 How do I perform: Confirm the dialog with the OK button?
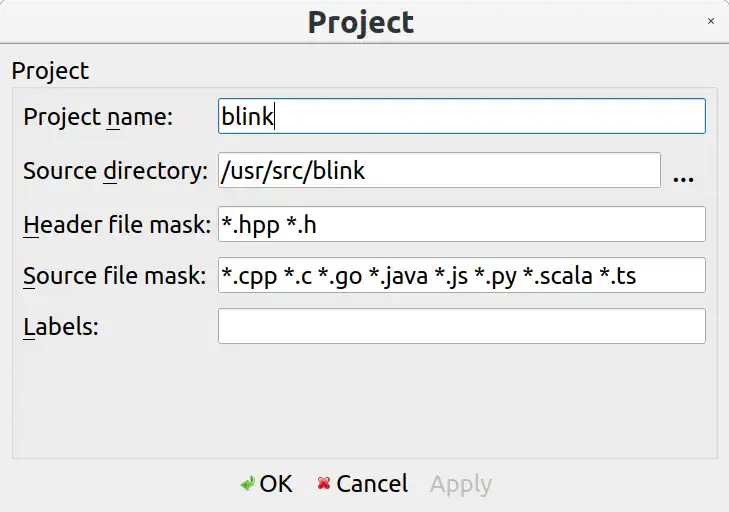click(x=267, y=484)
